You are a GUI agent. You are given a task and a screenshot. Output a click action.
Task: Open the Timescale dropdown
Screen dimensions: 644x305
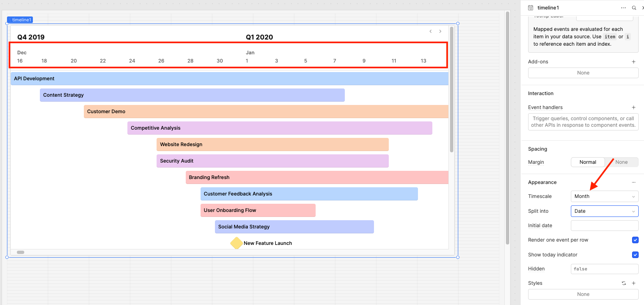(604, 196)
